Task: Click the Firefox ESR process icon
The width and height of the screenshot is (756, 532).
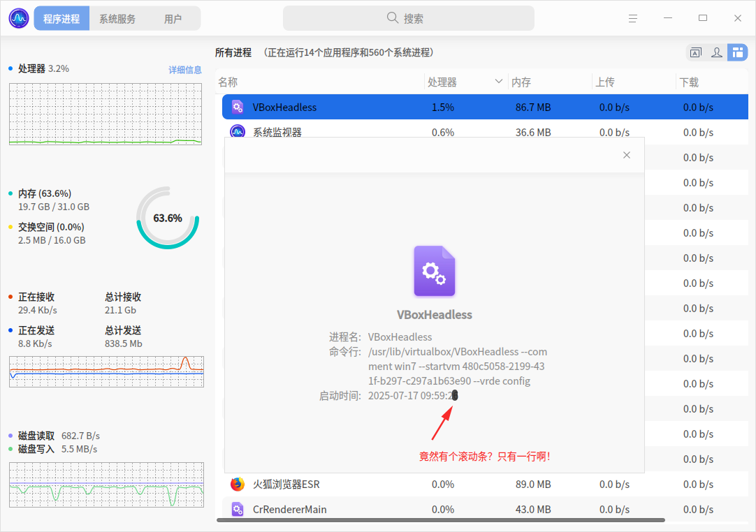Action: pos(238,484)
